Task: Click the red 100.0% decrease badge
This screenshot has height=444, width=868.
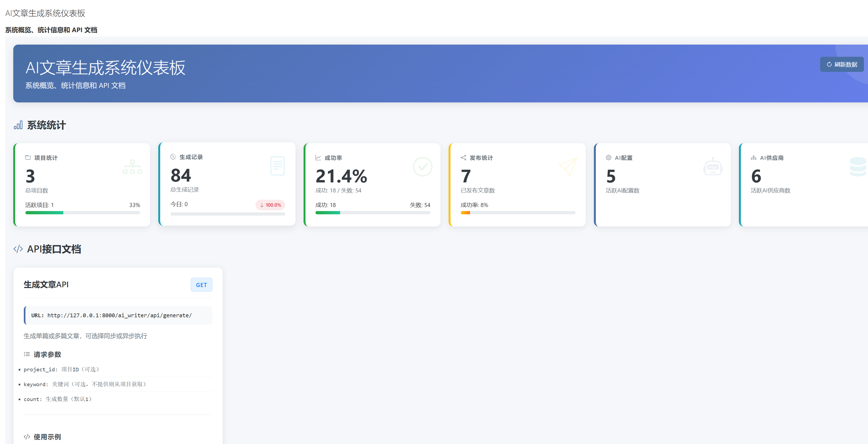Action: click(270, 205)
